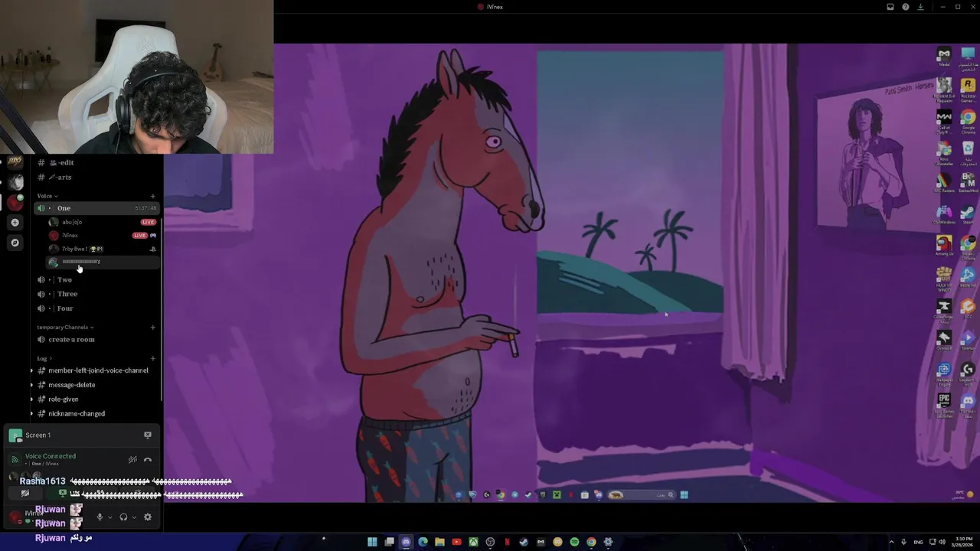Open Netflix from the Windows taskbar

(507, 542)
